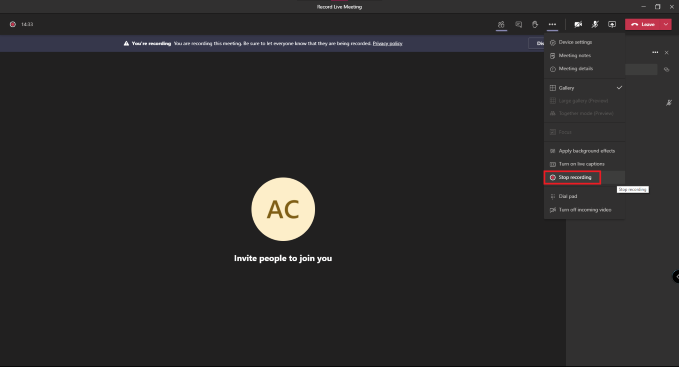The image size is (679, 367).
Task: Open participants panel more options ellipsis
Action: click(x=655, y=52)
